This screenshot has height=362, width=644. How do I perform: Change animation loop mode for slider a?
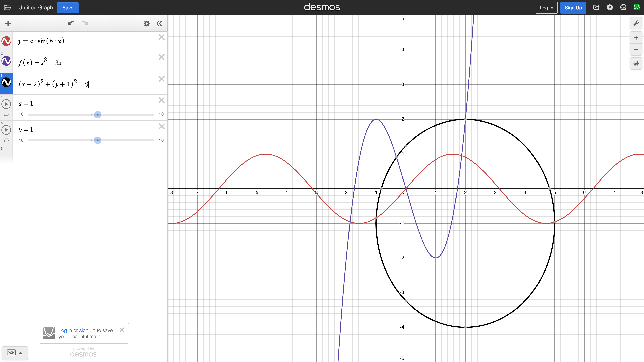click(6, 114)
